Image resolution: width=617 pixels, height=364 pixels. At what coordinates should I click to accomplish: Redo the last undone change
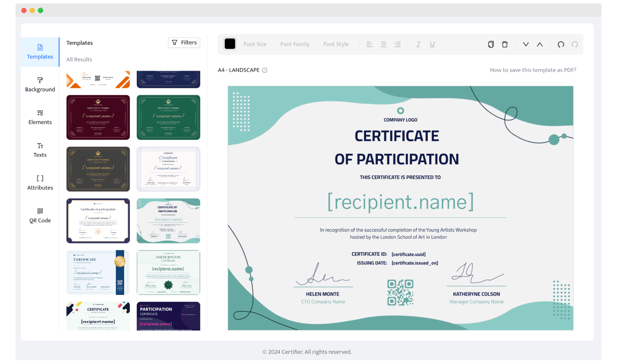[575, 44]
